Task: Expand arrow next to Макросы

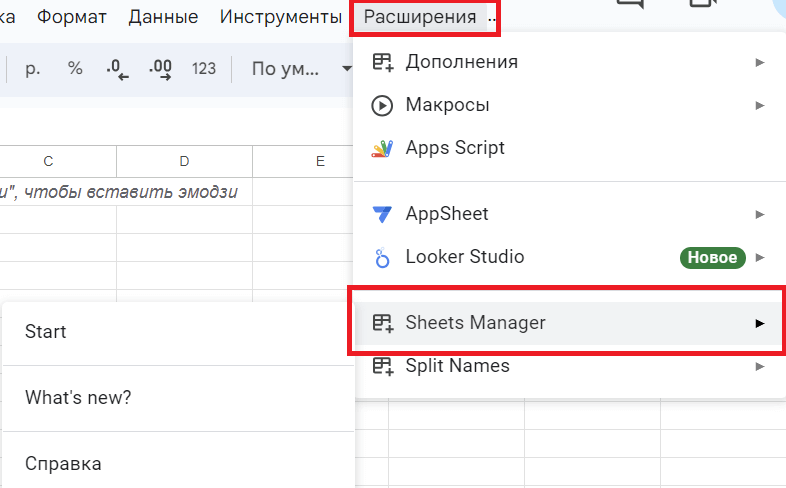Action: coord(760,105)
